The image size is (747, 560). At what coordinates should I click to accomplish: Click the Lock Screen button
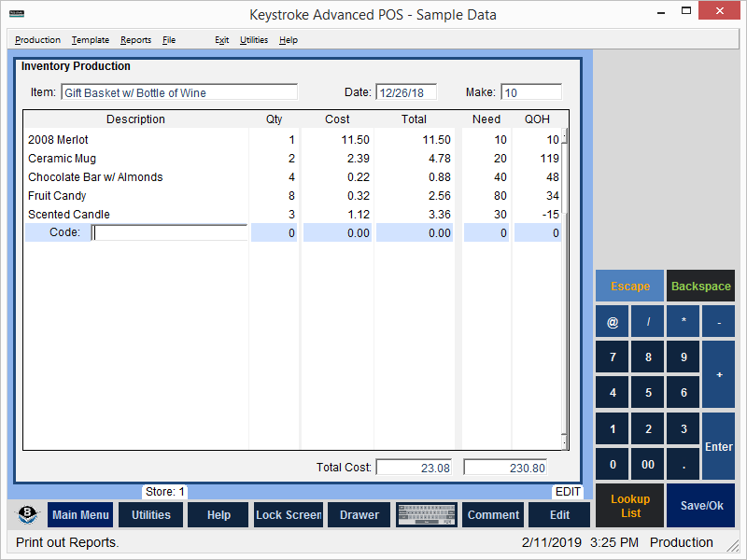pos(289,514)
